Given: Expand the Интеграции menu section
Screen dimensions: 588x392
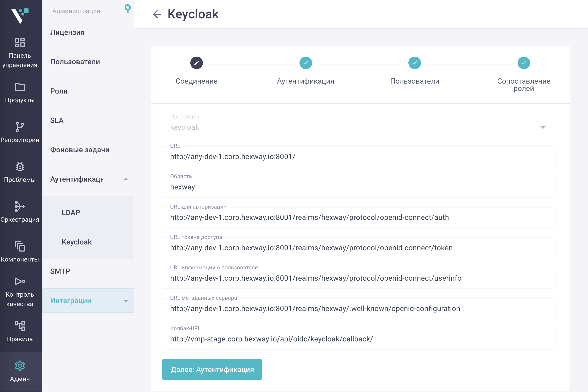Looking at the screenshot, I should pyautogui.click(x=125, y=301).
